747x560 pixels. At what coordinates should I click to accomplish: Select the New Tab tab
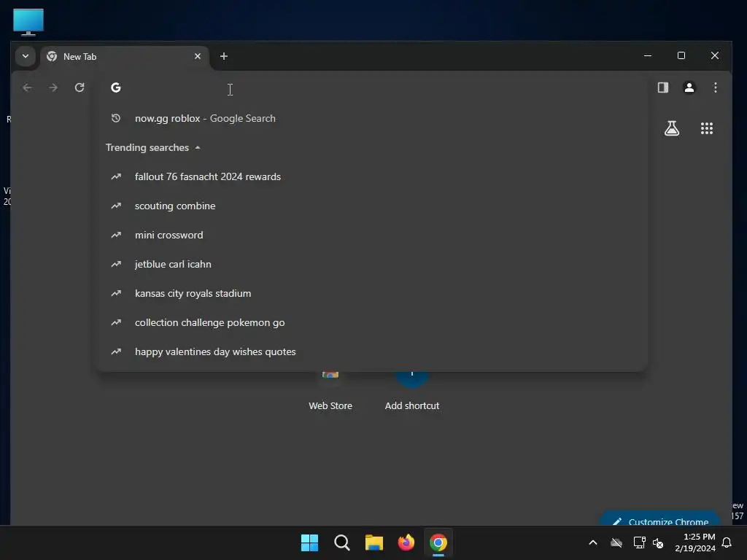[x=125, y=57]
